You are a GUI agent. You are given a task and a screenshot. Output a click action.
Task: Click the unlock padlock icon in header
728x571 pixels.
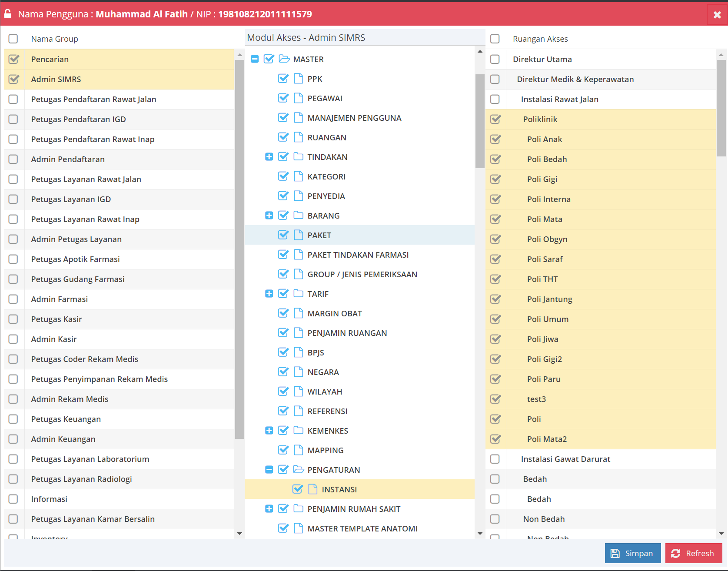point(8,14)
